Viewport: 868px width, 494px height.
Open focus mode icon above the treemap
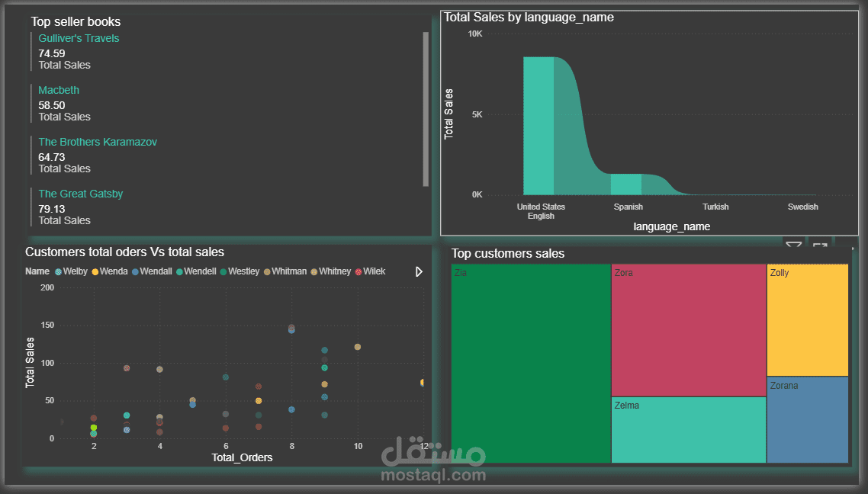820,245
